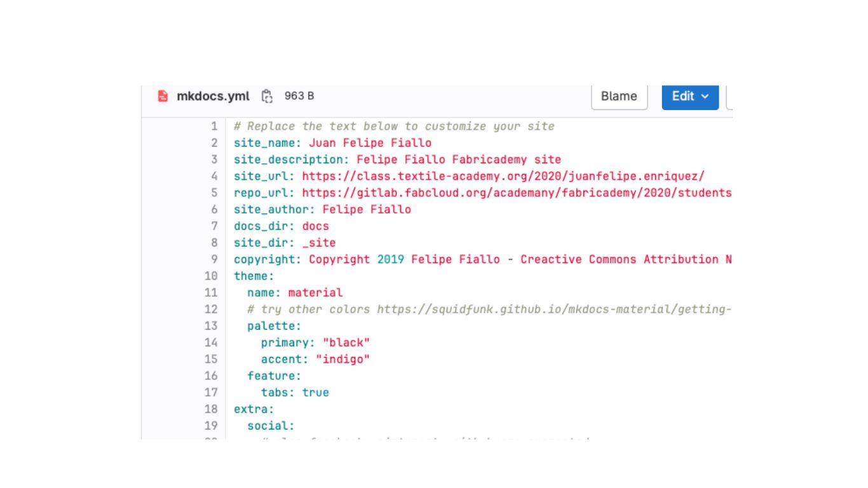
Task: Select line number 19
Action: click(211, 426)
